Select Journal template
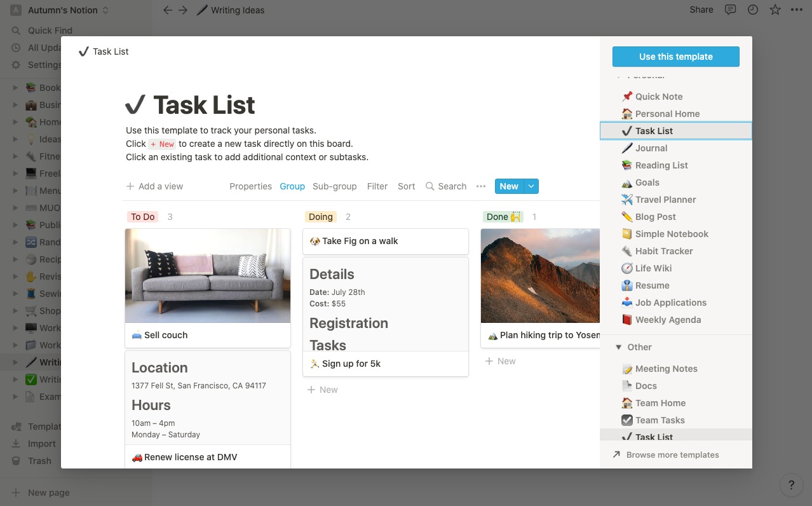Viewport: 812px width, 506px height. [676, 148]
